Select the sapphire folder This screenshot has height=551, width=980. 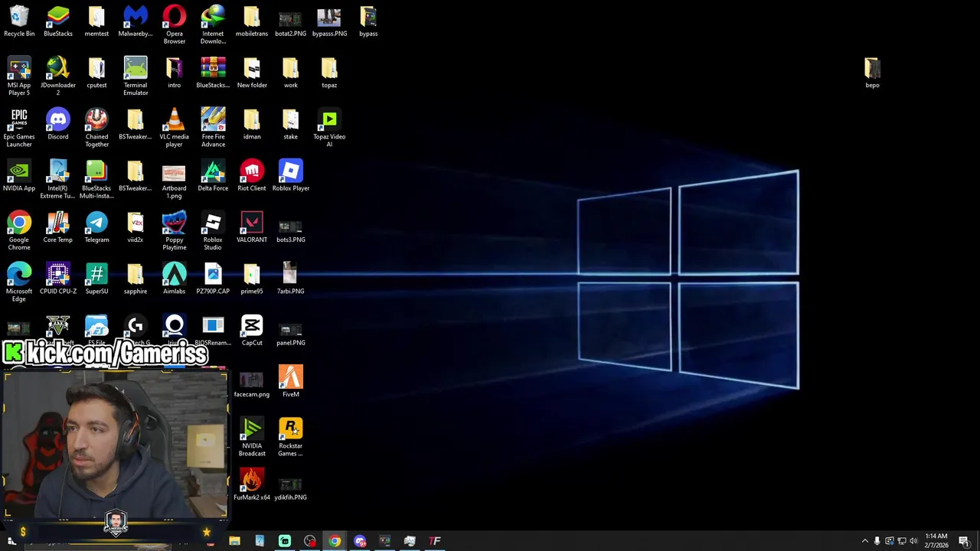[136, 278]
